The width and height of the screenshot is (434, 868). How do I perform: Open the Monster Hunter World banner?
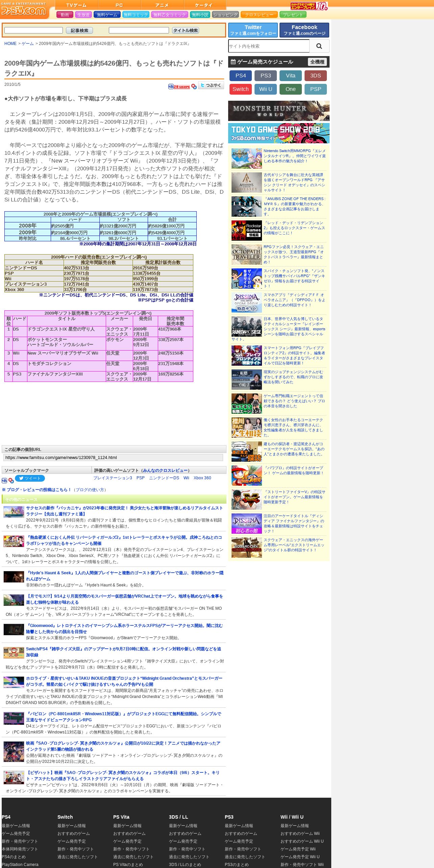[279, 111]
